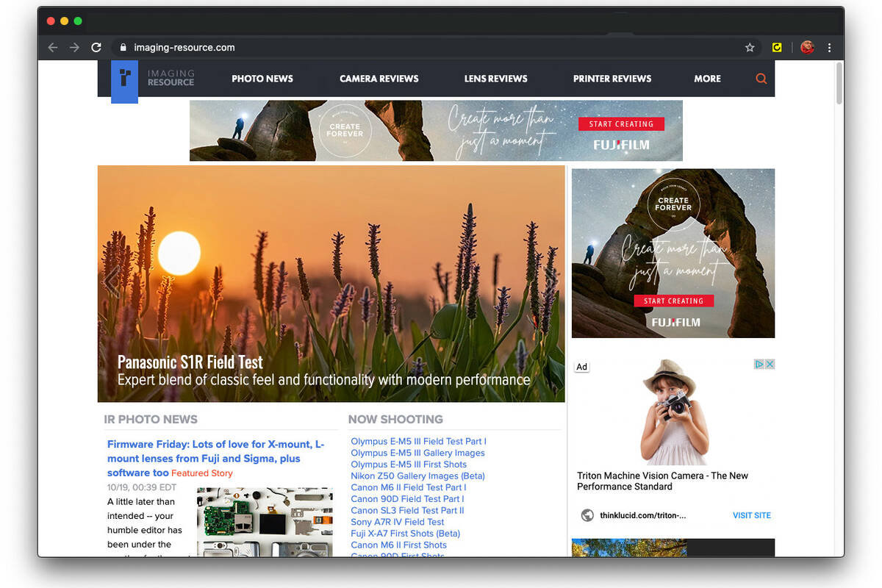The width and height of the screenshot is (882, 588).
Task: Click the yellow extension icon in toolbar
Action: pos(777,48)
